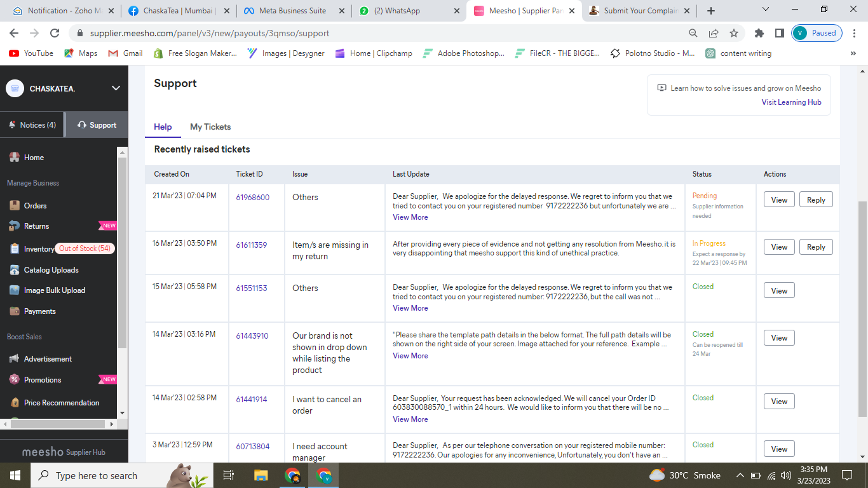Viewport: 868px width, 488px height.
Task: Open ticket ID 61611359
Action: (252, 245)
